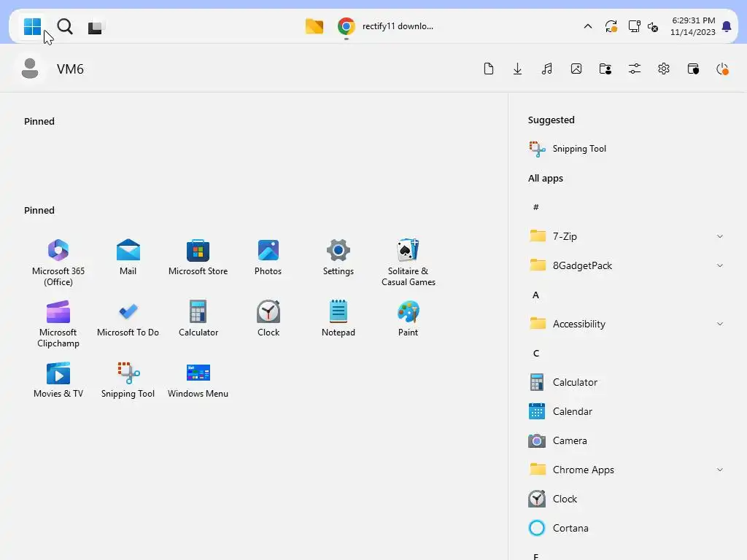Launch Solitaire & Casual Games
Image resolution: width=747 pixels, height=560 pixels.
(x=409, y=262)
